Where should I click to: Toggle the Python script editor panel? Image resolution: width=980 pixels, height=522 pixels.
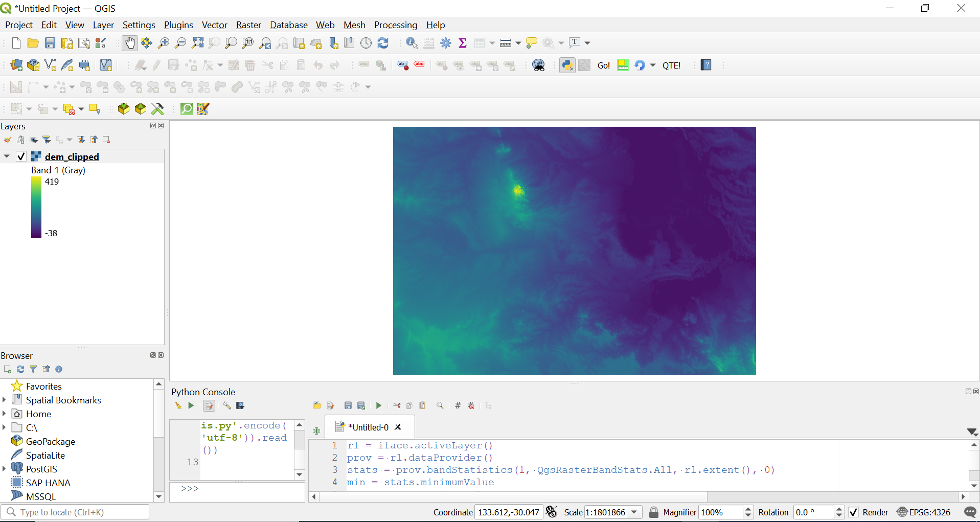tap(209, 405)
